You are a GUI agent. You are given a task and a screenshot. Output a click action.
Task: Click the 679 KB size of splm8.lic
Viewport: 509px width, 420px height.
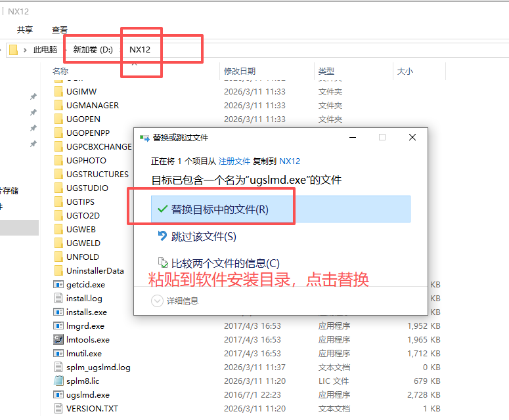pyautogui.click(x=427, y=381)
